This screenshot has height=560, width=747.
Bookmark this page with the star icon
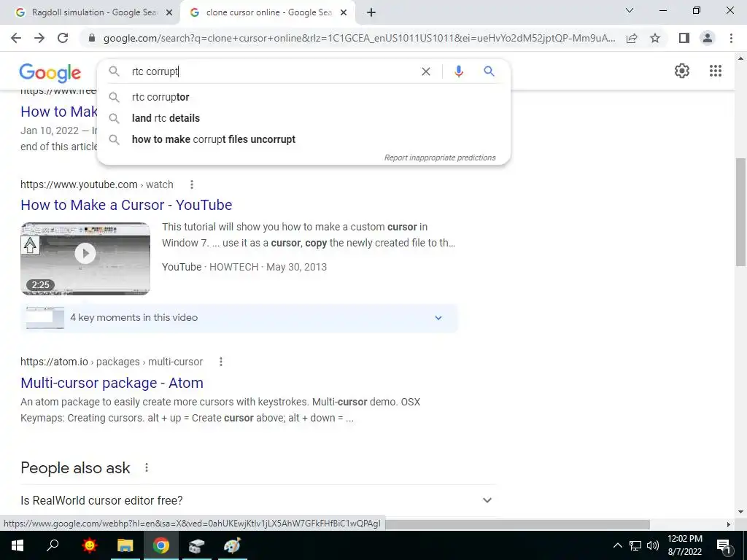tap(655, 38)
